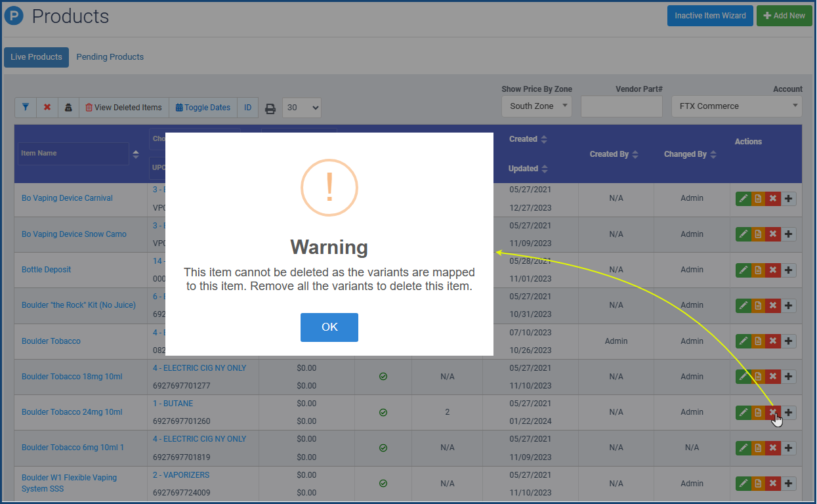Open the Inactive Item Wizard
Viewport: 817px width, 504px height.
coord(710,16)
